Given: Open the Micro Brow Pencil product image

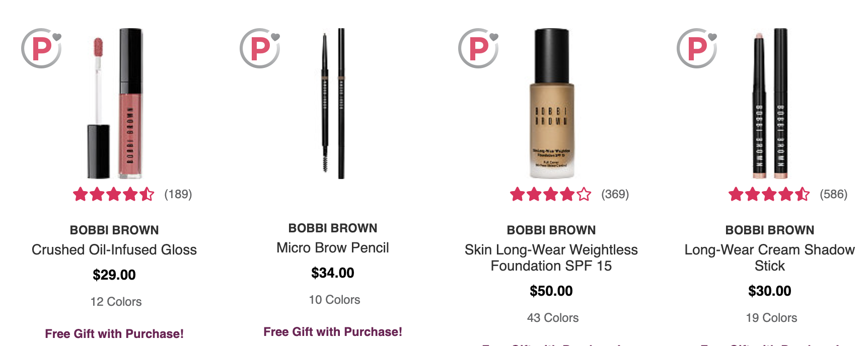Looking at the screenshot, I should [333, 104].
